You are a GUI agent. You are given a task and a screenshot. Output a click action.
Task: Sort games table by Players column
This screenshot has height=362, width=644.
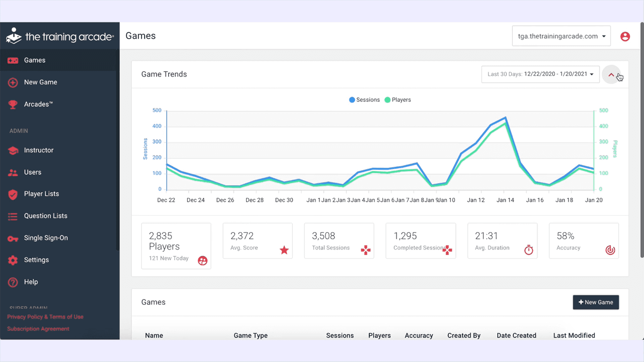point(379,336)
